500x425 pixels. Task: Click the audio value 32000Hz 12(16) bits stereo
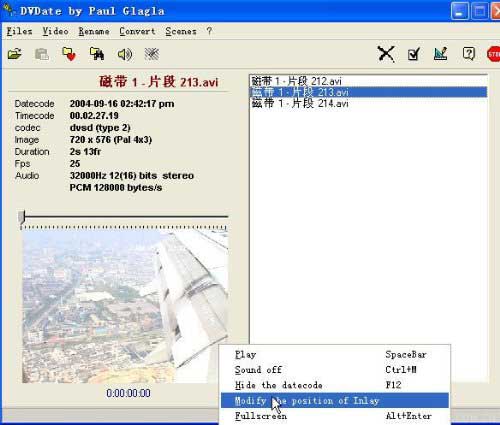132,176
